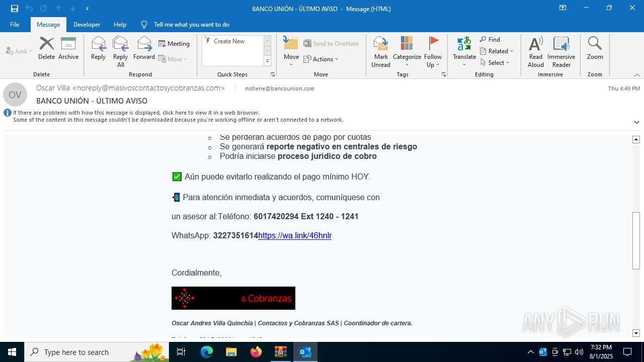The width and height of the screenshot is (644, 362).
Task: Mark the message as Unread
Action: [x=381, y=51]
